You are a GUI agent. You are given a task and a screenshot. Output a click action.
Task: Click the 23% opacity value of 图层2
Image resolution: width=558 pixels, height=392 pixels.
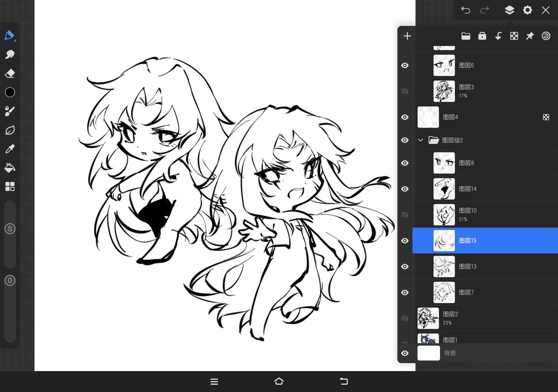coord(447,323)
